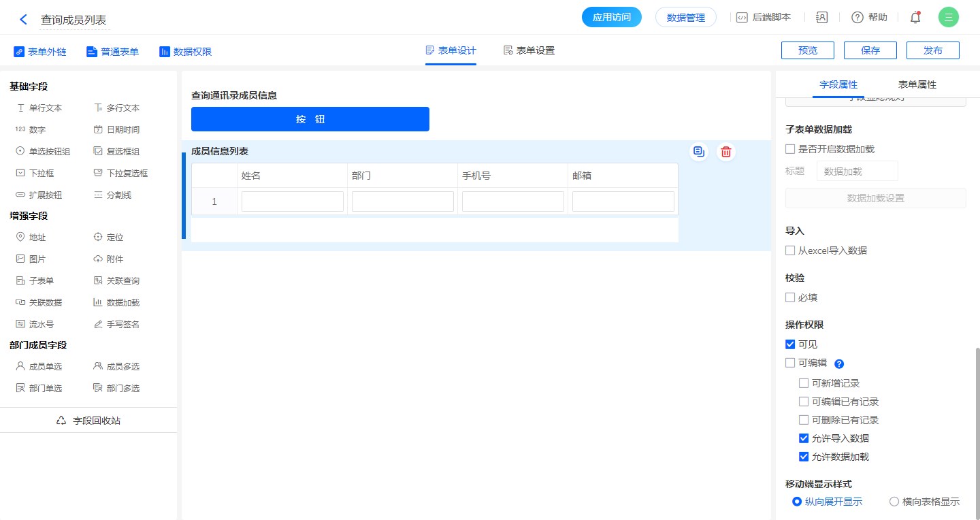Click the 姓名 column input cell
The height and width of the screenshot is (520, 980).
click(x=293, y=201)
